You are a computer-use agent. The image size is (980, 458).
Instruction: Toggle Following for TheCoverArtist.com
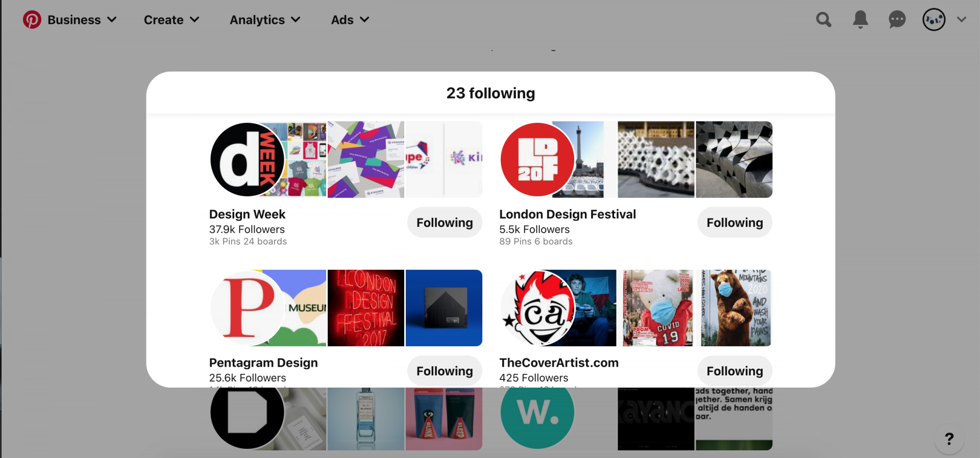tap(734, 371)
